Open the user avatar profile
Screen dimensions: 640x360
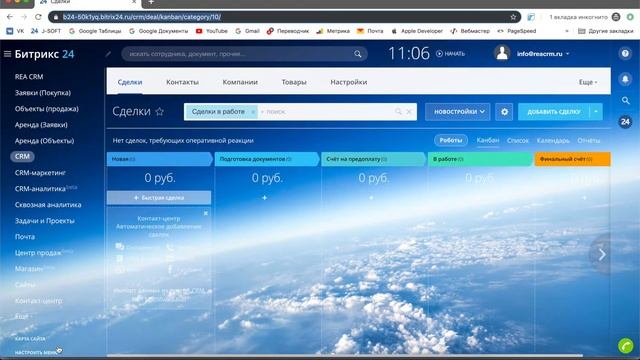[x=502, y=53]
